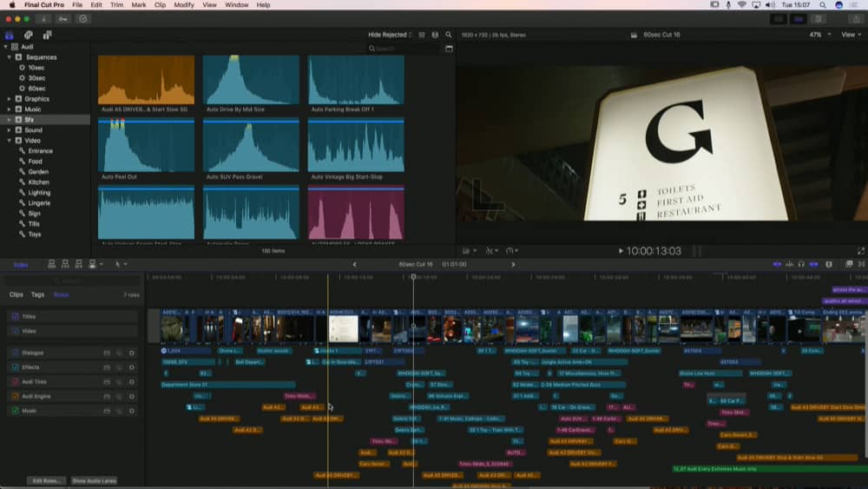This screenshot has width=868, height=489.
Task: Connect clip to primary storyline icon
Action: 51,264
